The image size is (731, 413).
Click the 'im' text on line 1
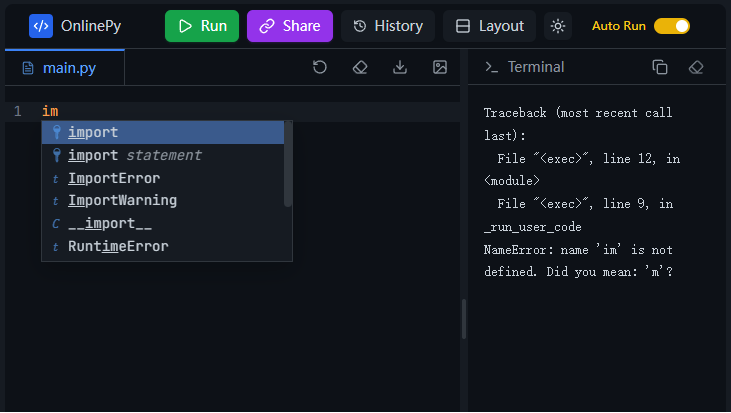pos(50,111)
